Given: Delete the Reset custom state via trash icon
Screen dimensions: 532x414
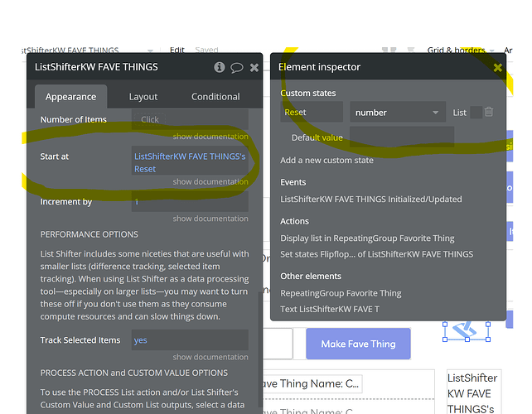Looking at the screenshot, I should 489,112.
